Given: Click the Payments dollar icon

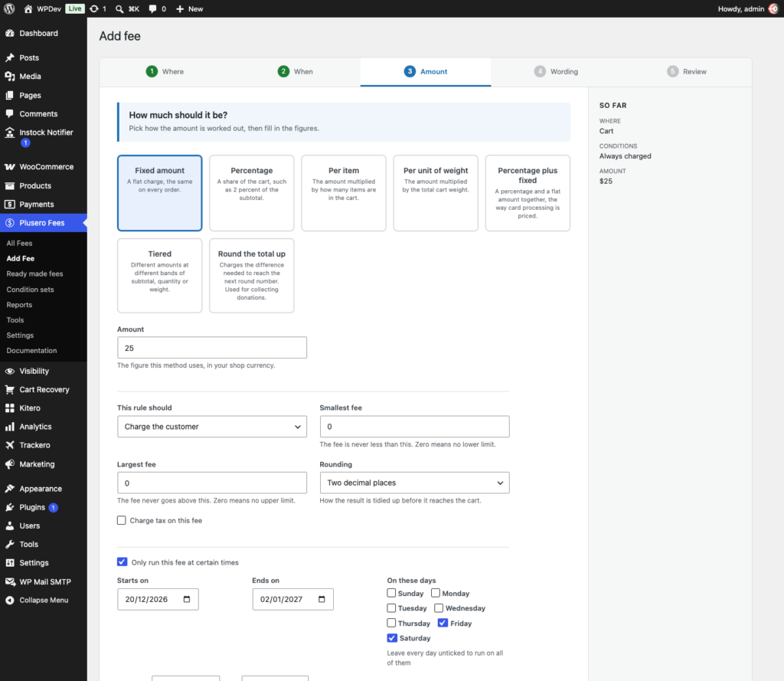Looking at the screenshot, I should pyautogui.click(x=9, y=205).
